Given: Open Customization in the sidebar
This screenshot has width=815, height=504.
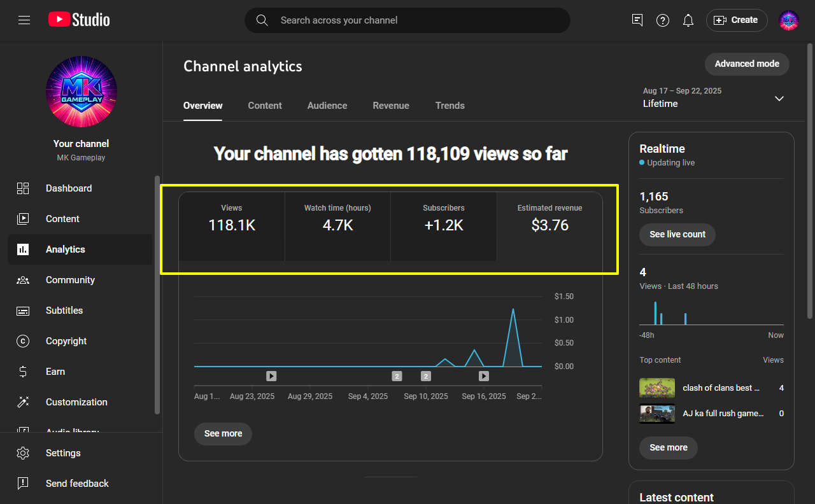Looking at the screenshot, I should (x=76, y=402).
